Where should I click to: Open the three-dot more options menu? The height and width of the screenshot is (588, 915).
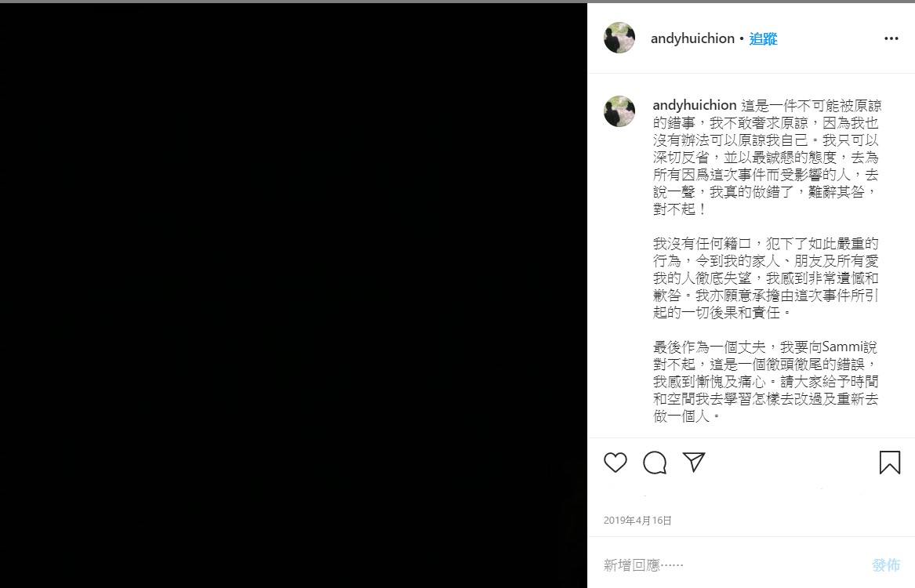click(891, 38)
